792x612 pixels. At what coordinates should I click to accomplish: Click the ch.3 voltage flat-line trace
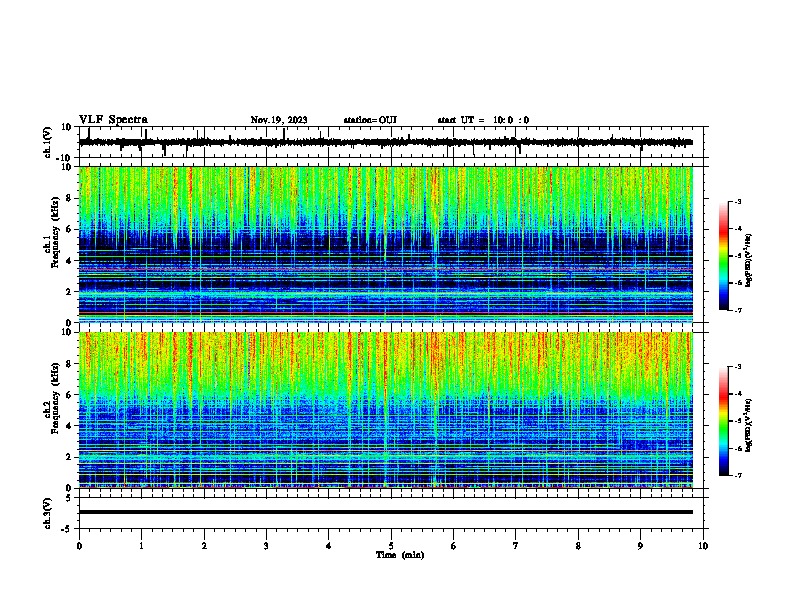385,512
